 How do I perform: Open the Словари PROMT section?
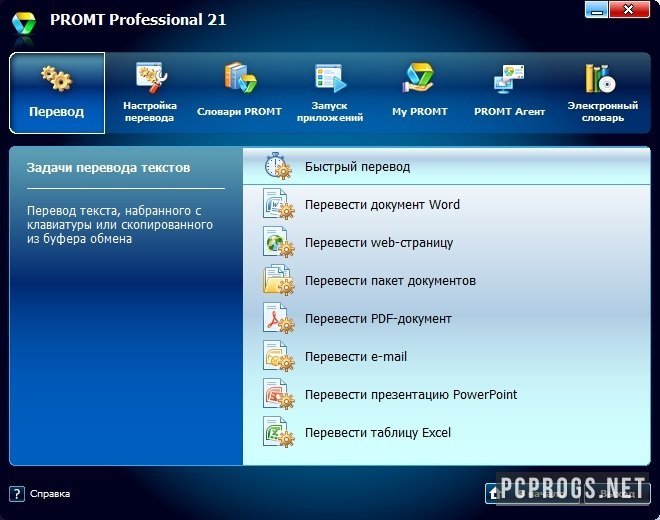[239, 93]
